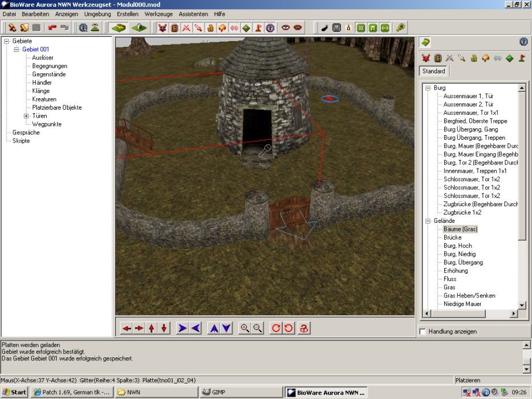Click the zoom out magnifier button
The image size is (532, 399).
[x=258, y=328]
